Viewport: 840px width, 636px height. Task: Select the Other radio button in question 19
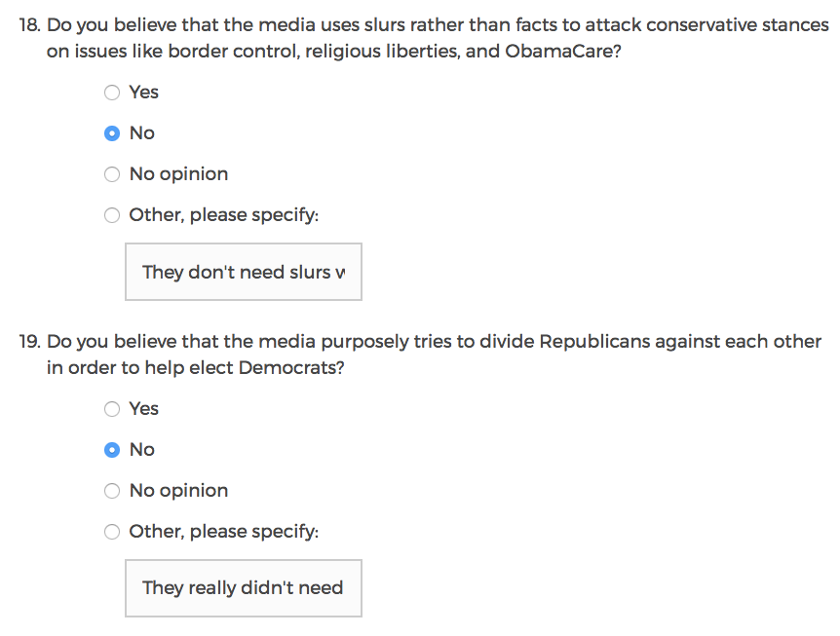(x=112, y=532)
